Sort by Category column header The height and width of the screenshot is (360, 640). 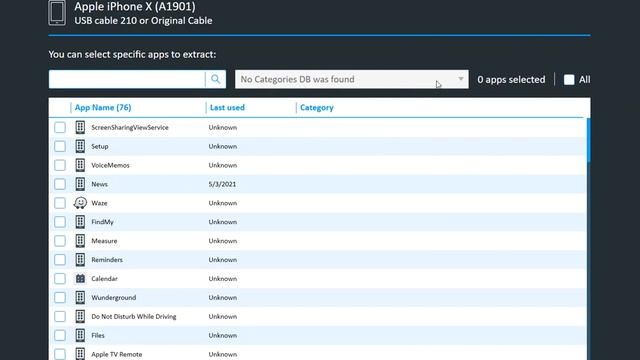[317, 107]
